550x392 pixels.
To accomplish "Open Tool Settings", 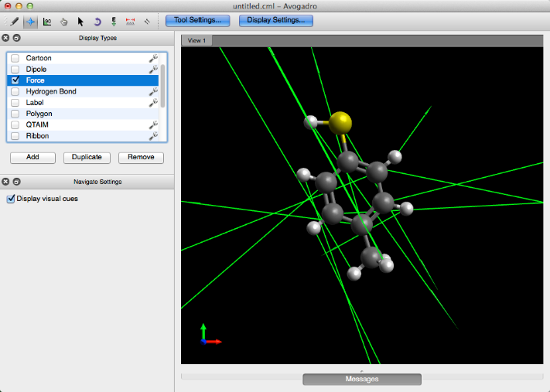I will coord(197,20).
